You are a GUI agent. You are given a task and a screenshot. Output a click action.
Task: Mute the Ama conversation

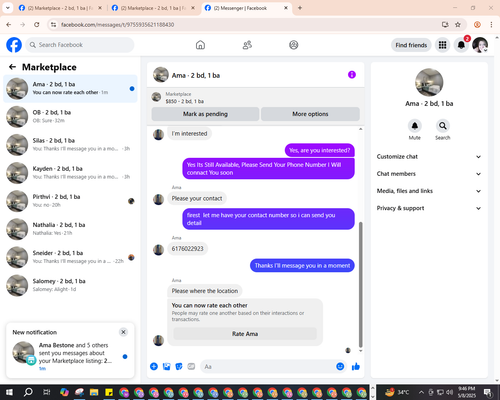pos(415,126)
